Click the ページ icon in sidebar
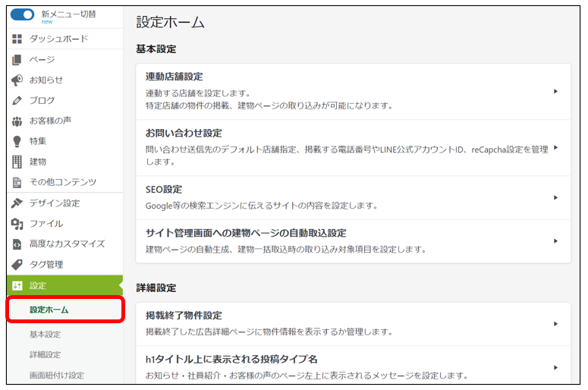The image size is (588, 390). [17, 59]
